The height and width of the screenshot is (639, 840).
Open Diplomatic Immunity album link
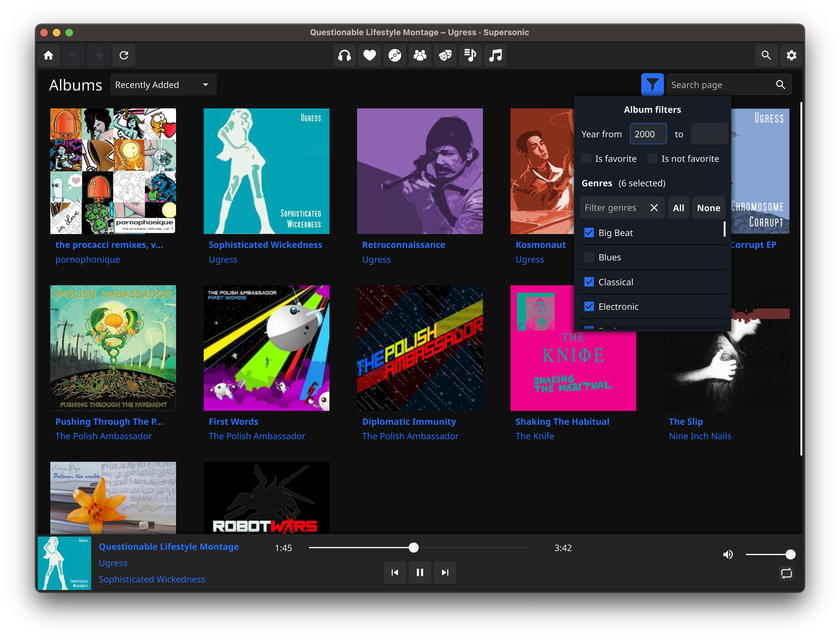pos(409,421)
